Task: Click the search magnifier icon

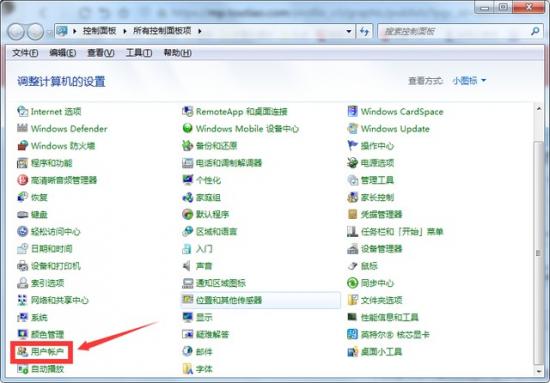Action: 535,31
